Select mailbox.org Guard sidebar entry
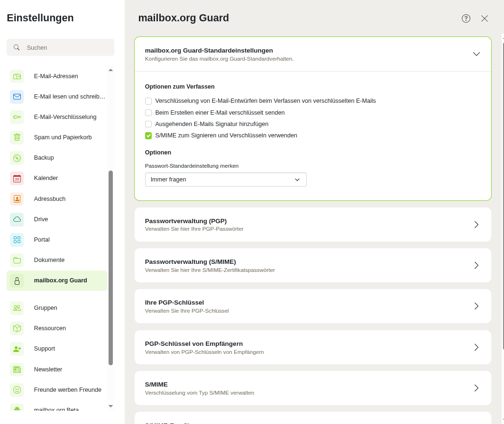504x424 pixels. click(57, 281)
